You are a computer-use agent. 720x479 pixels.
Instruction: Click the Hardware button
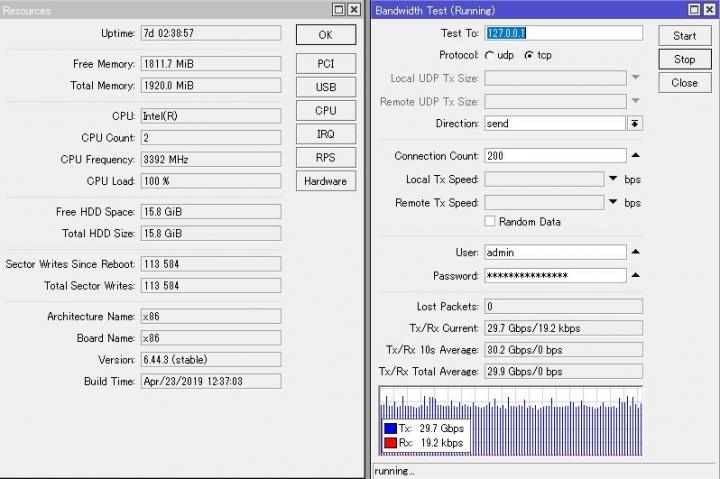(326, 181)
